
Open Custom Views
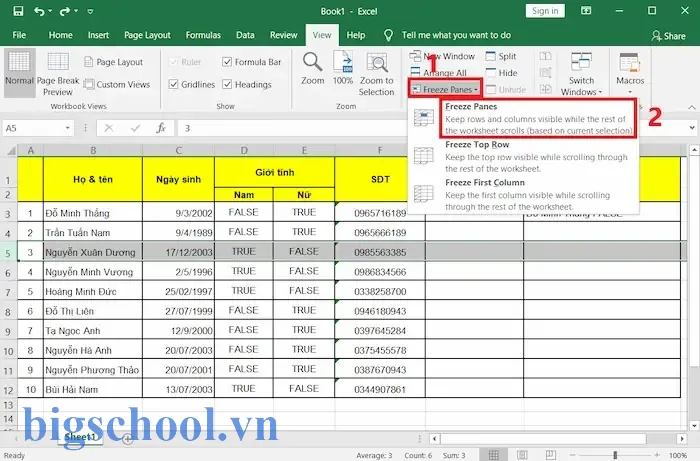(x=117, y=84)
